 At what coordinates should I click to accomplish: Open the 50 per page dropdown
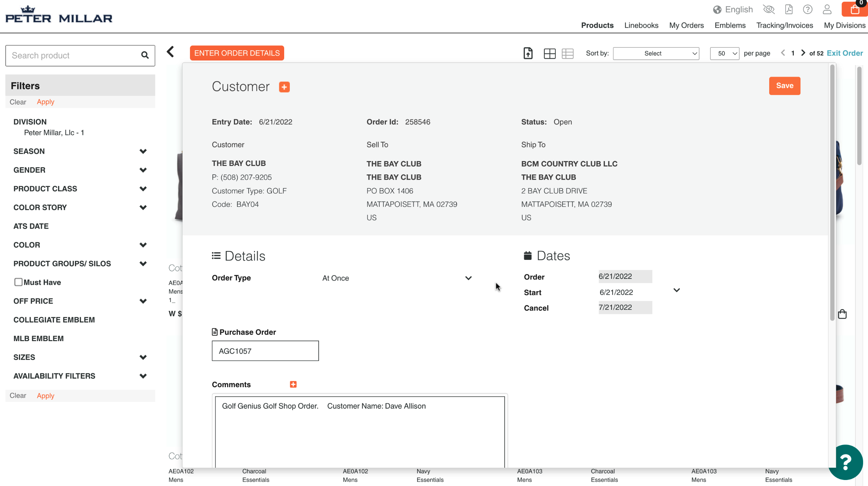point(725,53)
